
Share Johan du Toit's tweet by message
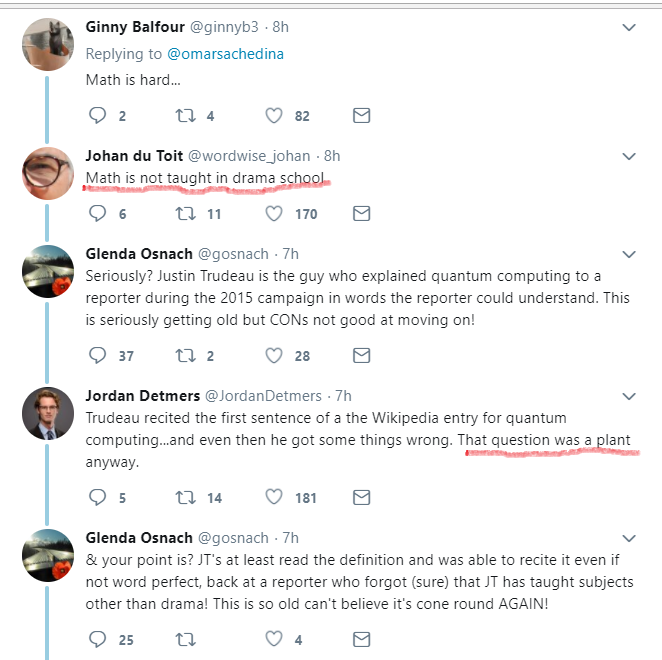[x=362, y=213]
